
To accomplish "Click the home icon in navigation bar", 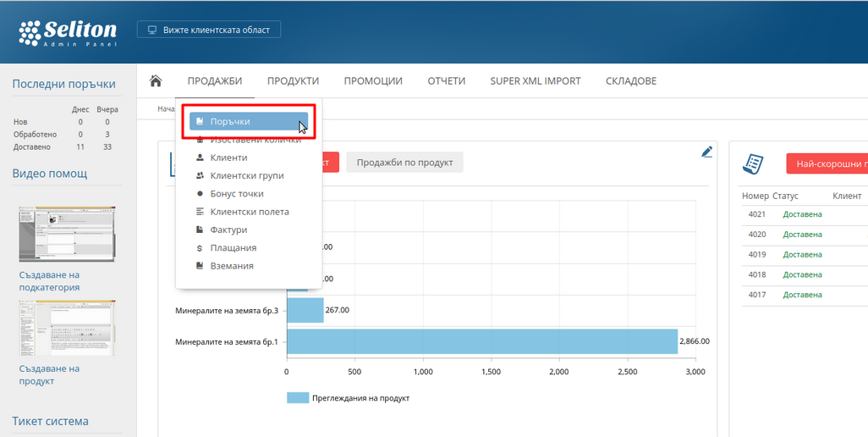I will click(x=156, y=81).
